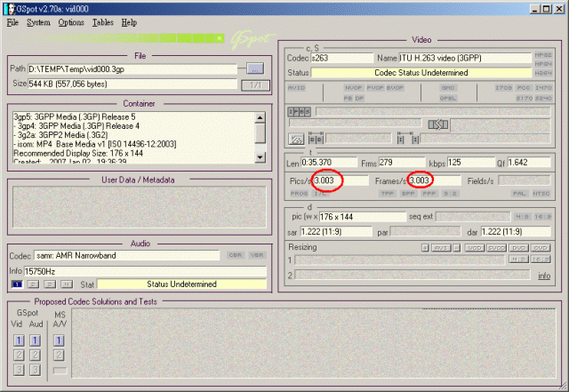Click the Frames/s value field
This screenshot has width=569, height=392.
(x=433, y=180)
